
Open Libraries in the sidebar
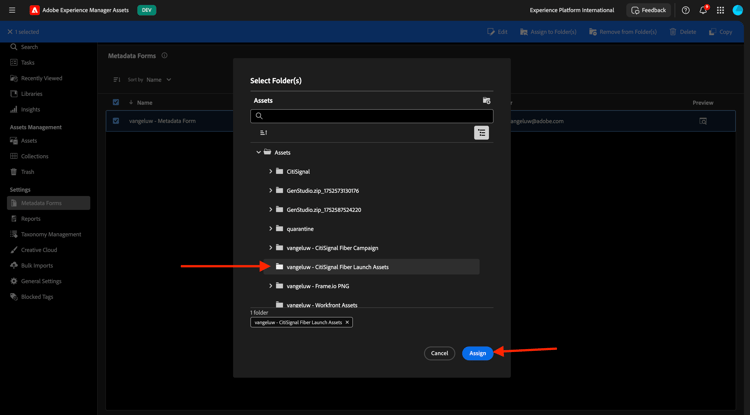[26, 94]
